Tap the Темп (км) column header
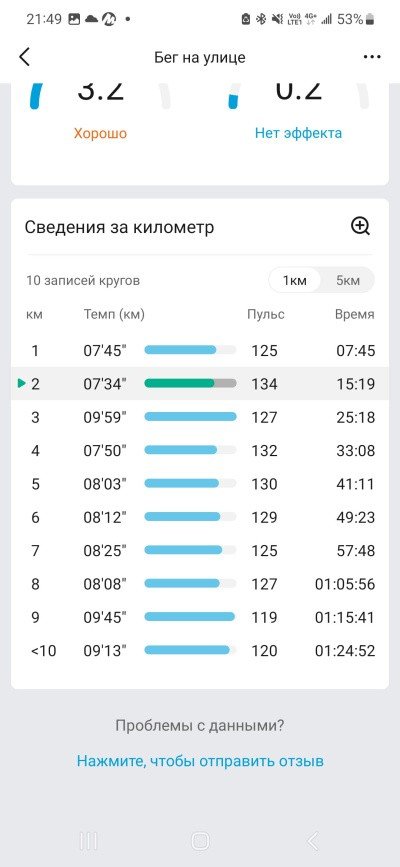Viewport: 400px width, 867px height. point(114,315)
